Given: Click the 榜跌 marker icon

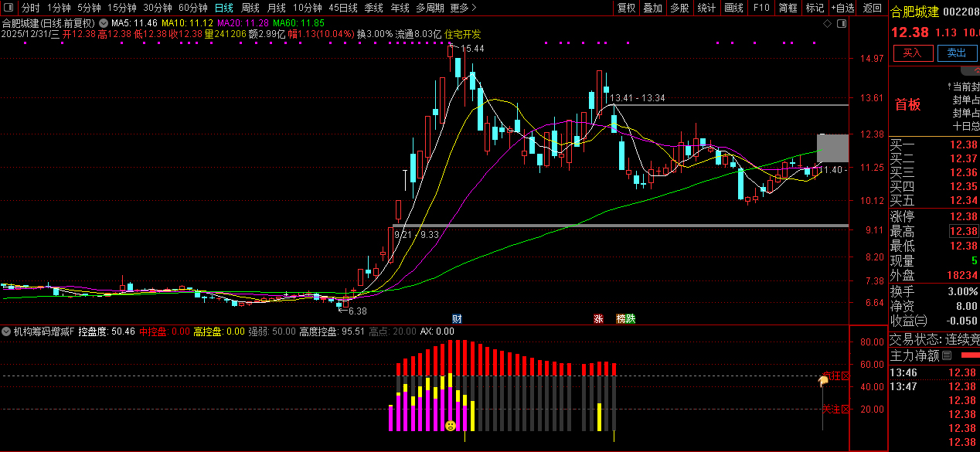Looking at the screenshot, I should 625,318.
